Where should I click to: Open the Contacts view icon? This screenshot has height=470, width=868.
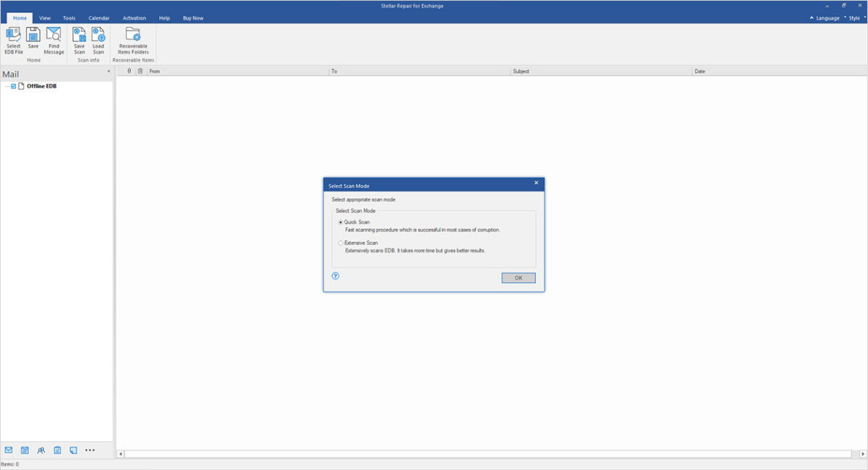pyautogui.click(x=41, y=450)
